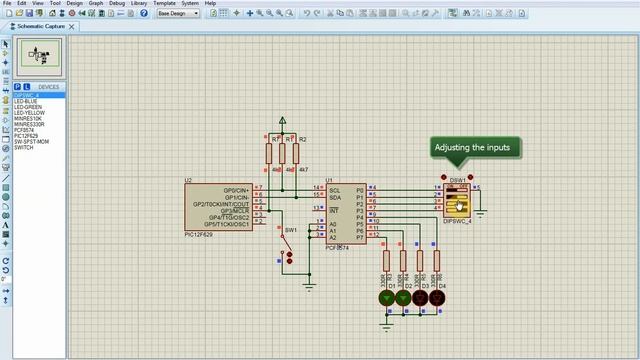Screen dimensions: 640x360
Task: Click green LED D1 in schematic
Action: click(x=387, y=298)
